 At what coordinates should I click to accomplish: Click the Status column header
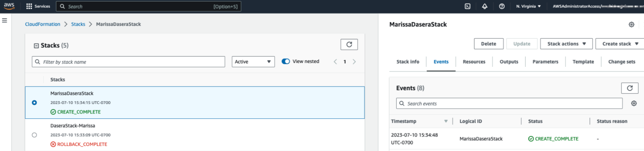(535, 121)
